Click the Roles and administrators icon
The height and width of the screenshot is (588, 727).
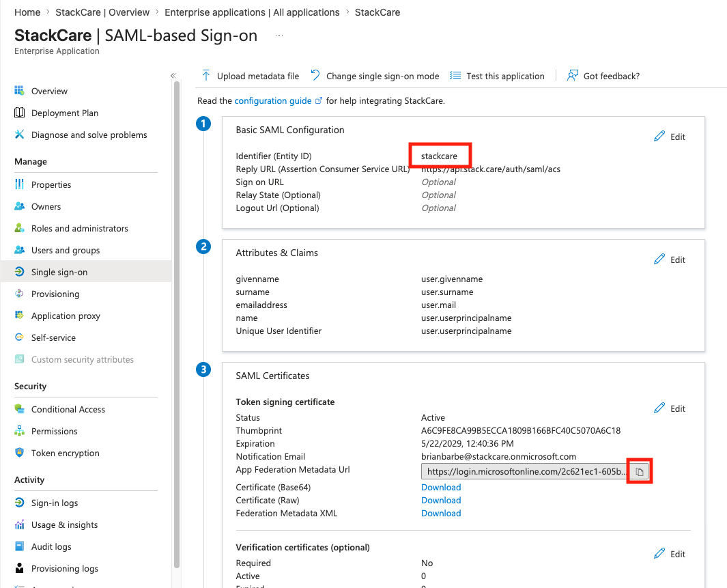pos(19,227)
